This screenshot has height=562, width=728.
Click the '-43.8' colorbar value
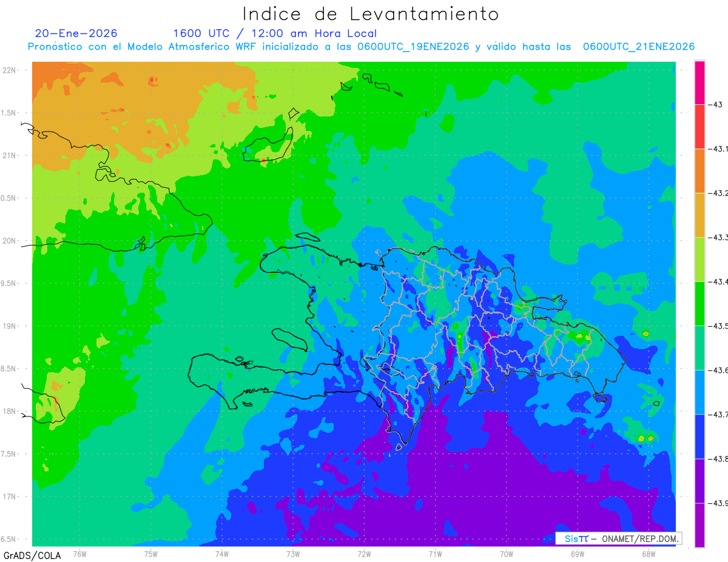click(x=718, y=459)
